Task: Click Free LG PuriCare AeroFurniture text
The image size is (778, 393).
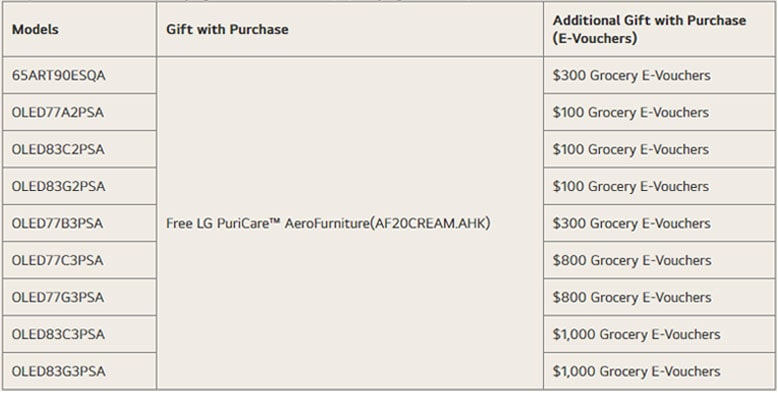Action: (328, 224)
